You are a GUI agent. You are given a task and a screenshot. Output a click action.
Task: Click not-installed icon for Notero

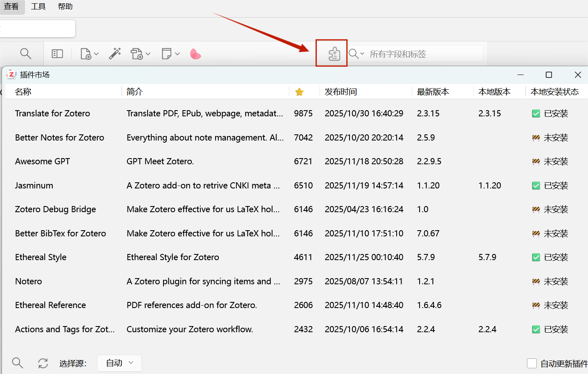point(536,281)
